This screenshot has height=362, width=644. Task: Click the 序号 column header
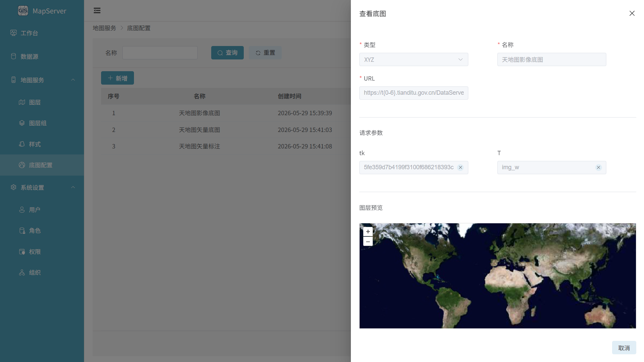[x=113, y=96]
